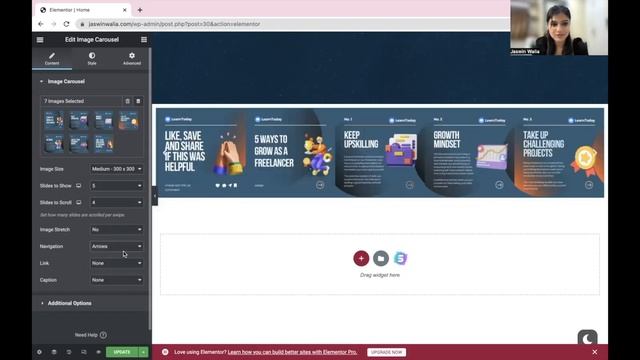The image size is (640, 360).
Task: Open the Image Size dropdown
Action: click(x=116, y=169)
